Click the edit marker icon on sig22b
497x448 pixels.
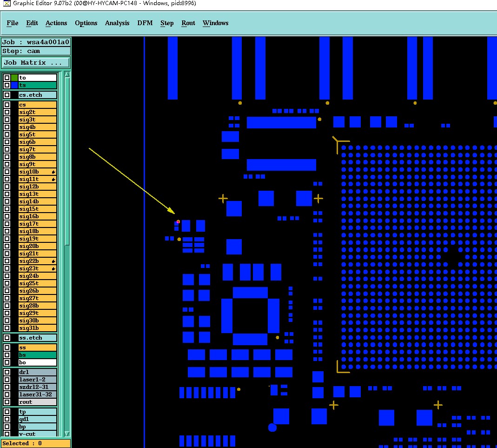point(53,261)
